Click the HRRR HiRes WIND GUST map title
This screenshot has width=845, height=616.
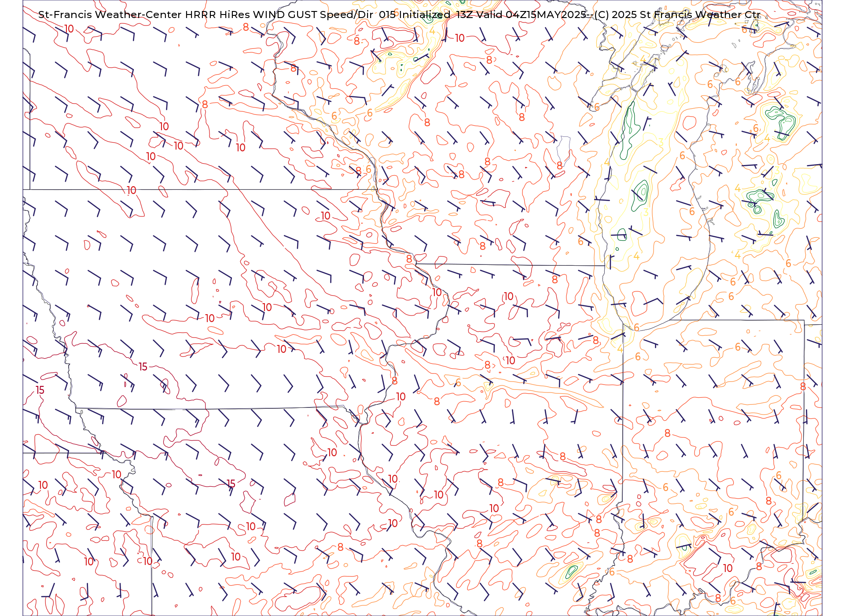(399, 15)
